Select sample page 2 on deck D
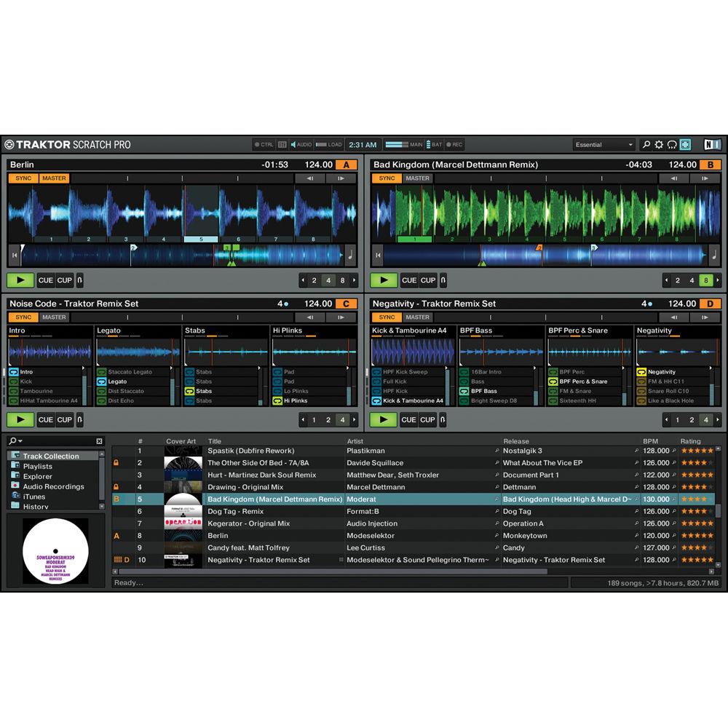 point(691,420)
